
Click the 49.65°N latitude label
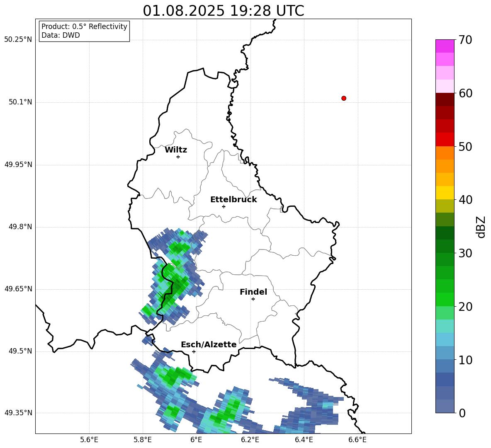(18, 289)
